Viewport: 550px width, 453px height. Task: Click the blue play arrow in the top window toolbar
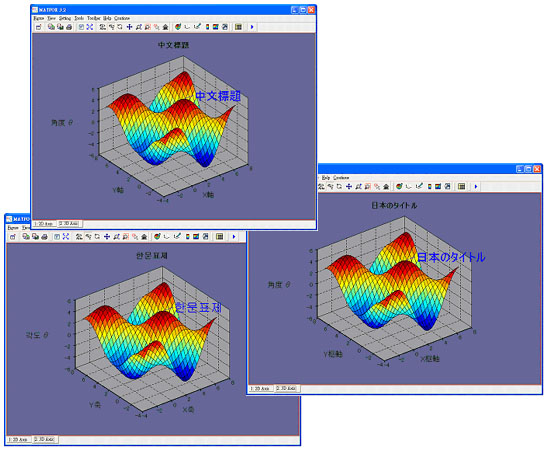pyautogui.click(x=252, y=27)
